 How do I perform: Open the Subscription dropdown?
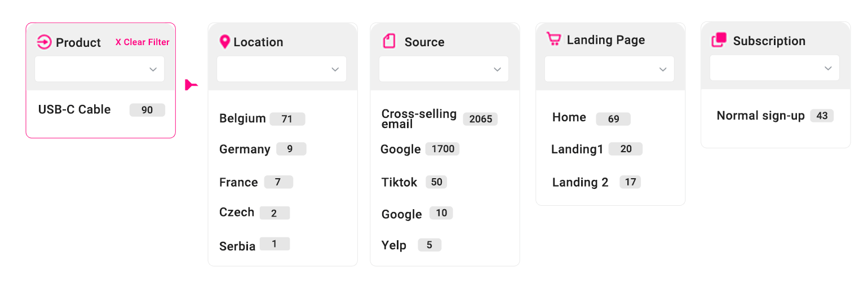click(x=774, y=68)
